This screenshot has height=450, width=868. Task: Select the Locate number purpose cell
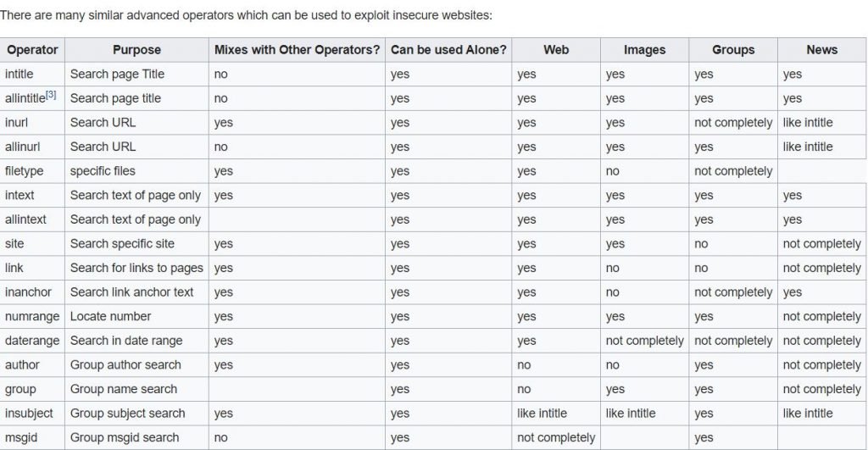[x=136, y=317]
